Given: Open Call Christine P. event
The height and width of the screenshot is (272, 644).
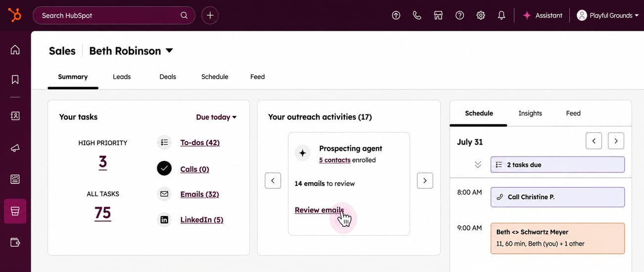Looking at the screenshot, I should tap(557, 197).
